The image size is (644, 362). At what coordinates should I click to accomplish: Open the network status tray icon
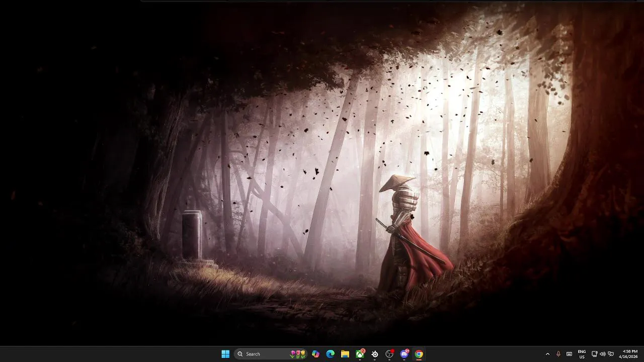[x=594, y=354]
